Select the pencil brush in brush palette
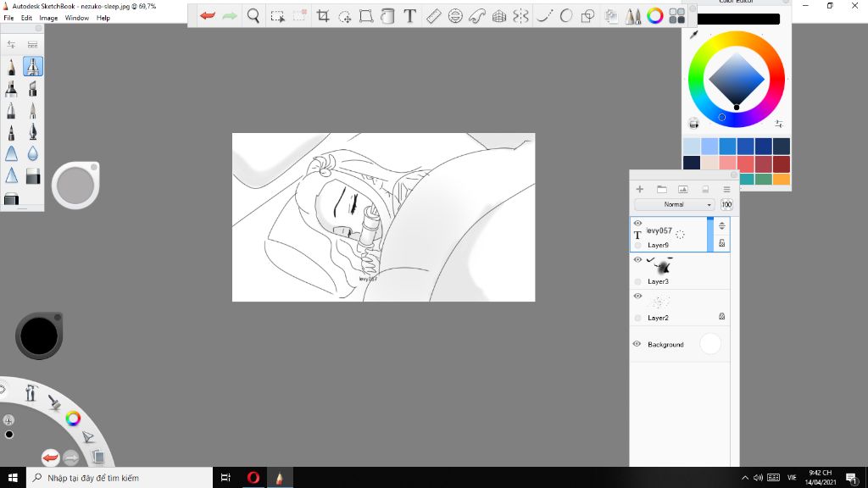 (x=11, y=66)
